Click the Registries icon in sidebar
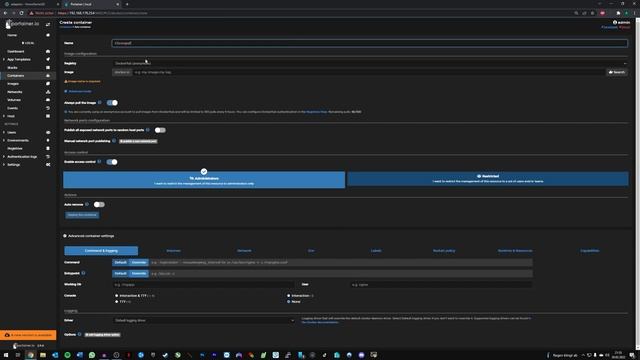 48,149
